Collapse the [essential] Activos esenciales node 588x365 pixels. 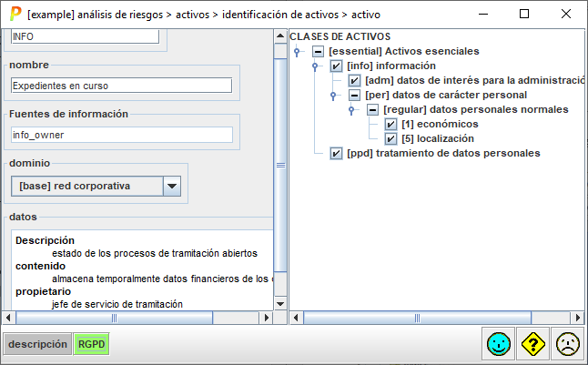[318, 52]
